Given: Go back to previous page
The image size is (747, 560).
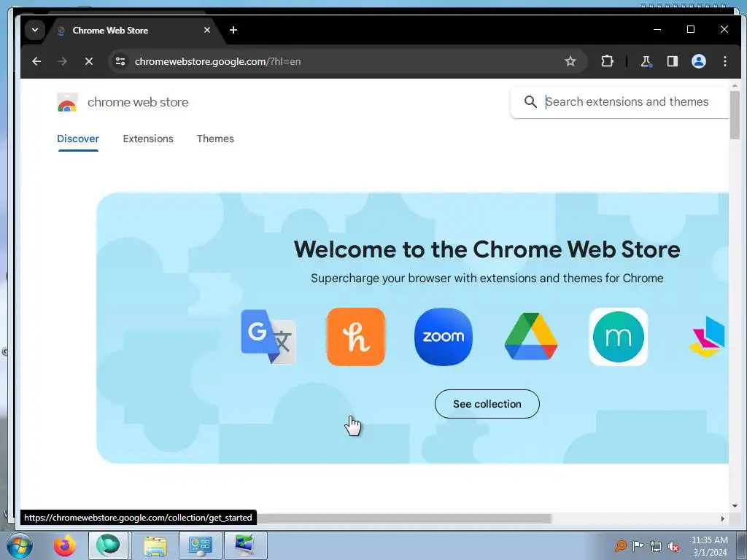Looking at the screenshot, I should [x=36, y=61].
